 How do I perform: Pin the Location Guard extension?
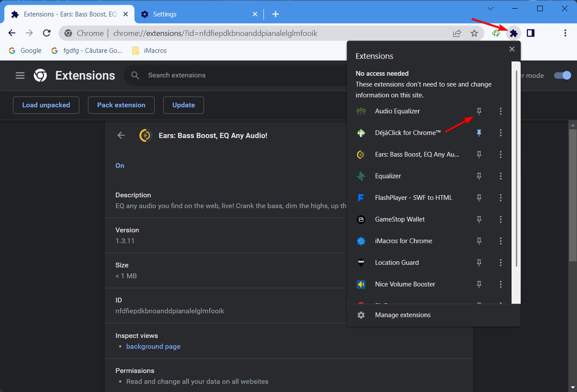pyautogui.click(x=479, y=263)
